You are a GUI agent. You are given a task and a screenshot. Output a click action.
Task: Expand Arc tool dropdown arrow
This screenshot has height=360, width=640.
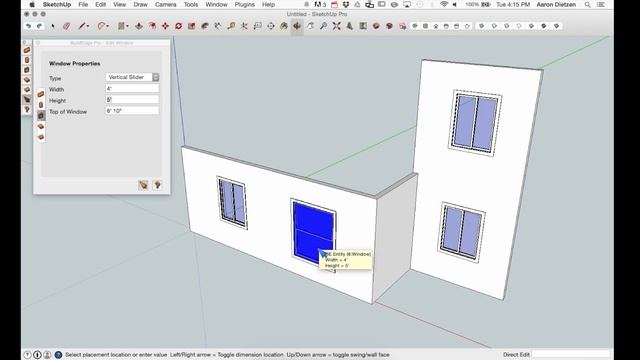[107, 27]
